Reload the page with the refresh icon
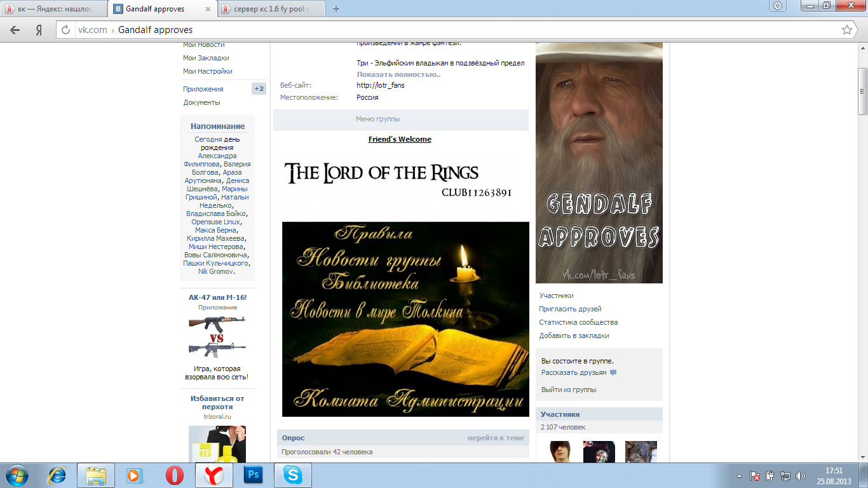868x488 pixels. pyautogui.click(x=65, y=30)
